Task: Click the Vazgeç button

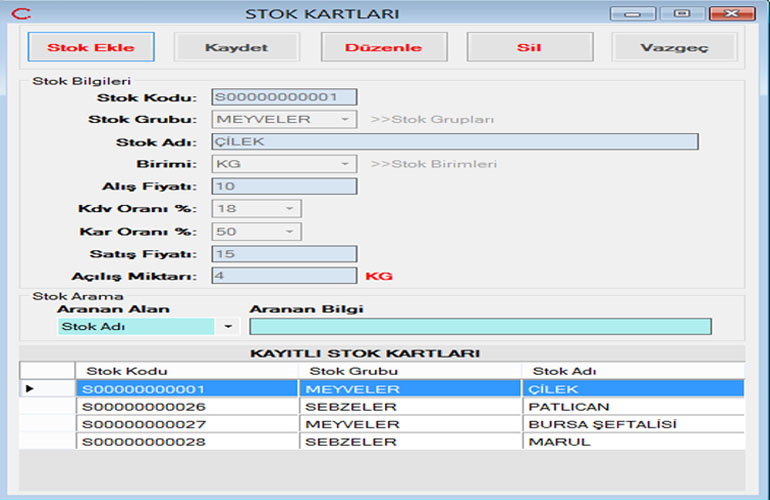Action: click(674, 47)
